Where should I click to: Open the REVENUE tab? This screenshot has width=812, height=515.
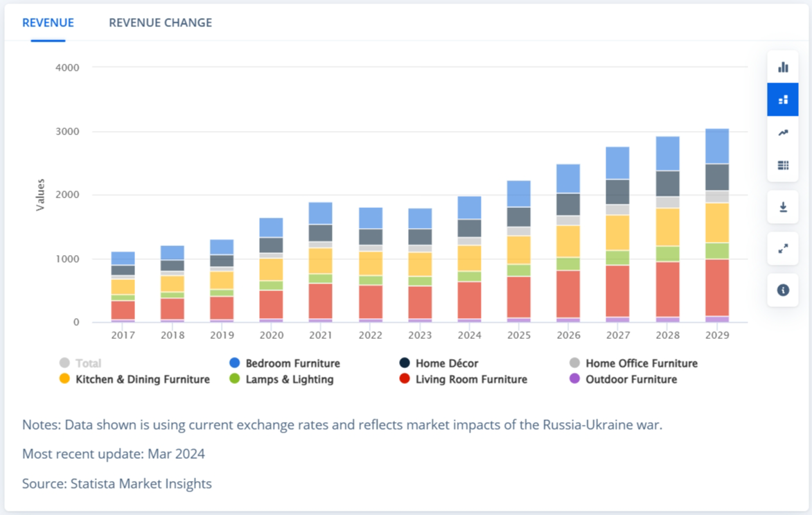48,23
